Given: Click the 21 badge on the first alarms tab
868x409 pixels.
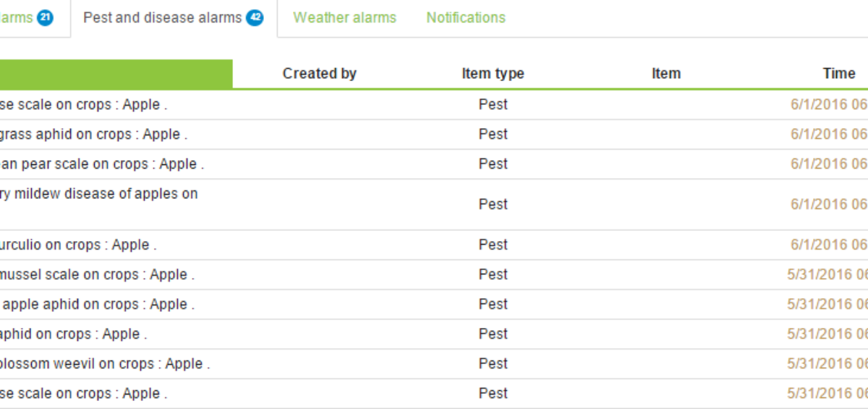Looking at the screenshot, I should tap(45, 17).
